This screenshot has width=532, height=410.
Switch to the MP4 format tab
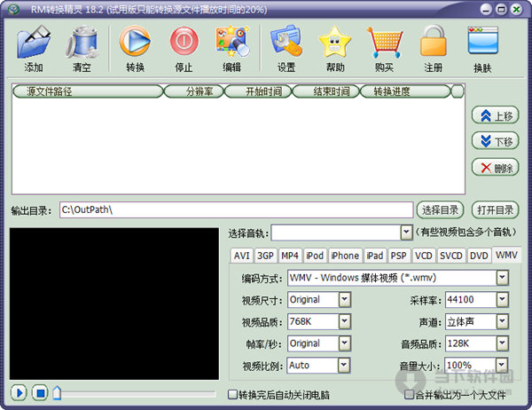click(x=290, y=256)
